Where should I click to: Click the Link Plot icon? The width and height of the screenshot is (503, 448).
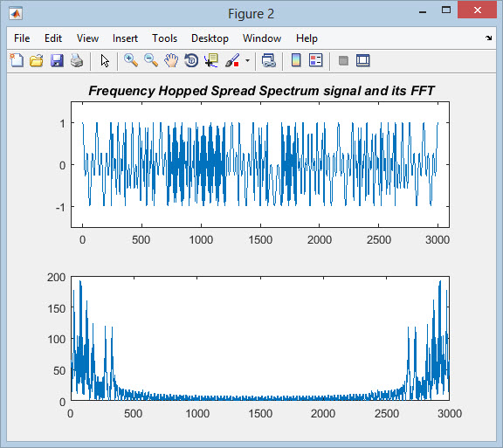click(x=268, y=60)
